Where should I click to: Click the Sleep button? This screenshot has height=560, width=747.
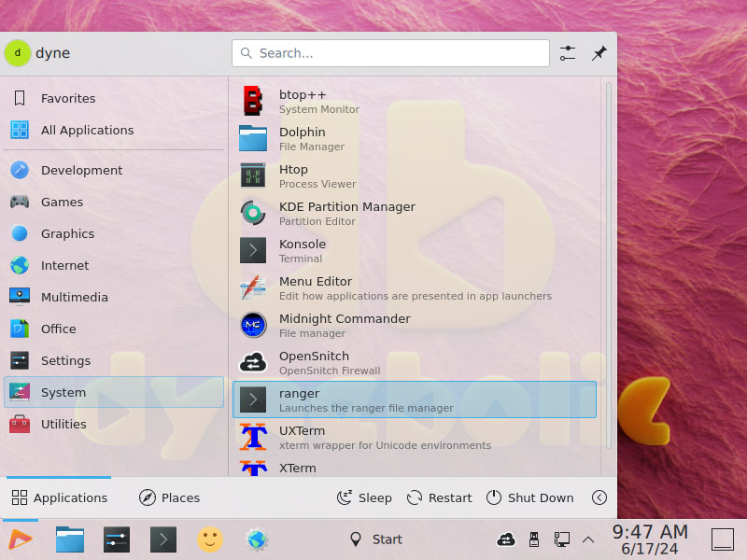coord(364,497)
